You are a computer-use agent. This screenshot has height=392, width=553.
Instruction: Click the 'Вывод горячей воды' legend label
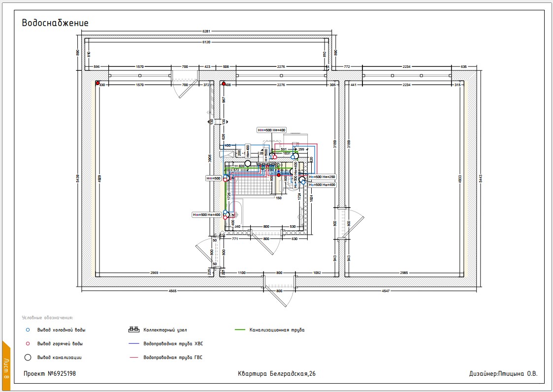tap(60, 344)
